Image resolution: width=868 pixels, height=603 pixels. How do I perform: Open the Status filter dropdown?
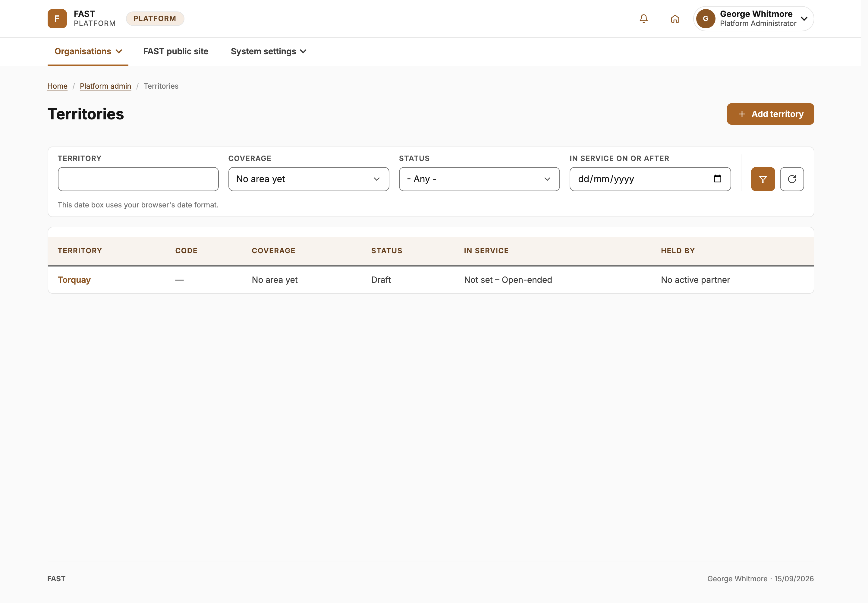479,179
